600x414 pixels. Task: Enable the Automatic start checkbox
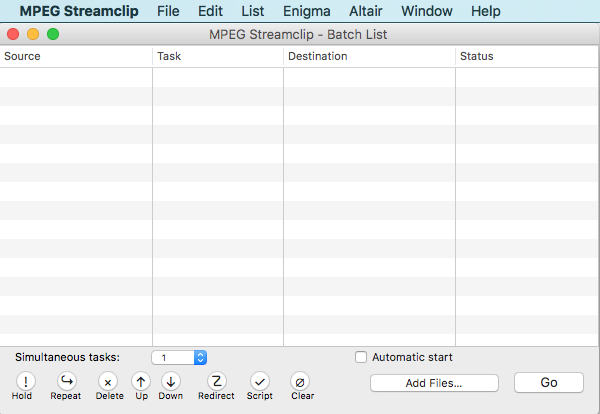point(361,357)
